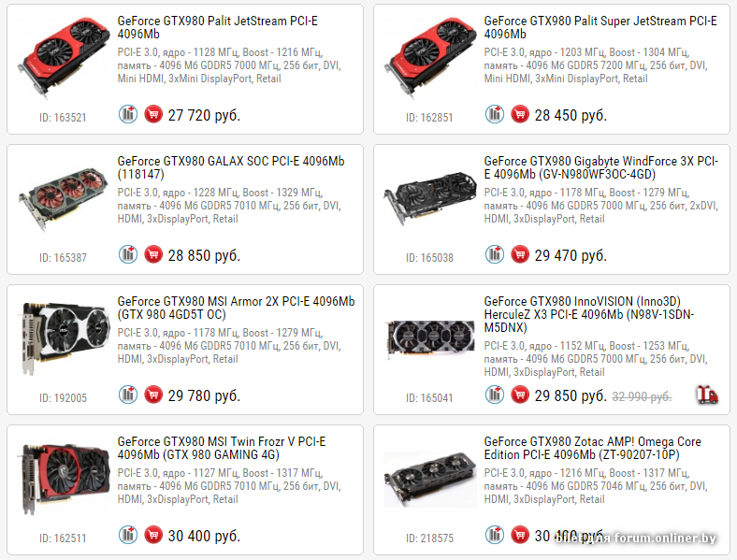Add Inno3D HerculeZ X3 to cart
Image resolution: width=737 pixels, height=560 pixels.
(x=520, y=395)
